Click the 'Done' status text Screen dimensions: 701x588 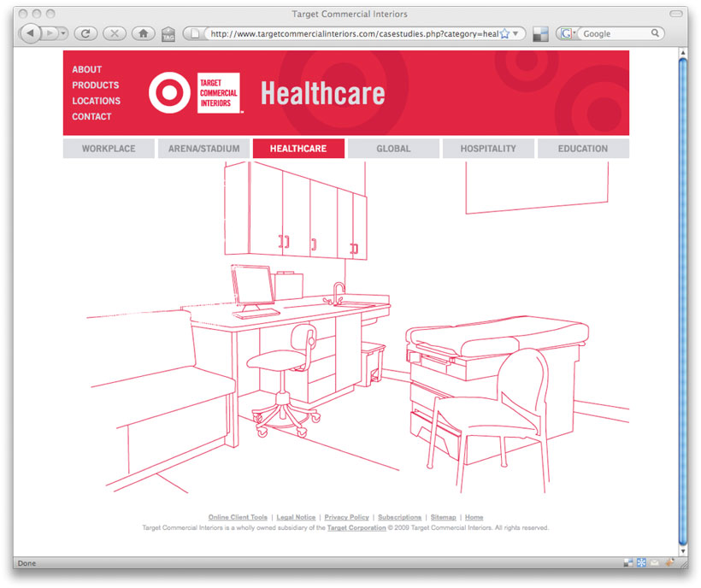[x=27, y=563]
